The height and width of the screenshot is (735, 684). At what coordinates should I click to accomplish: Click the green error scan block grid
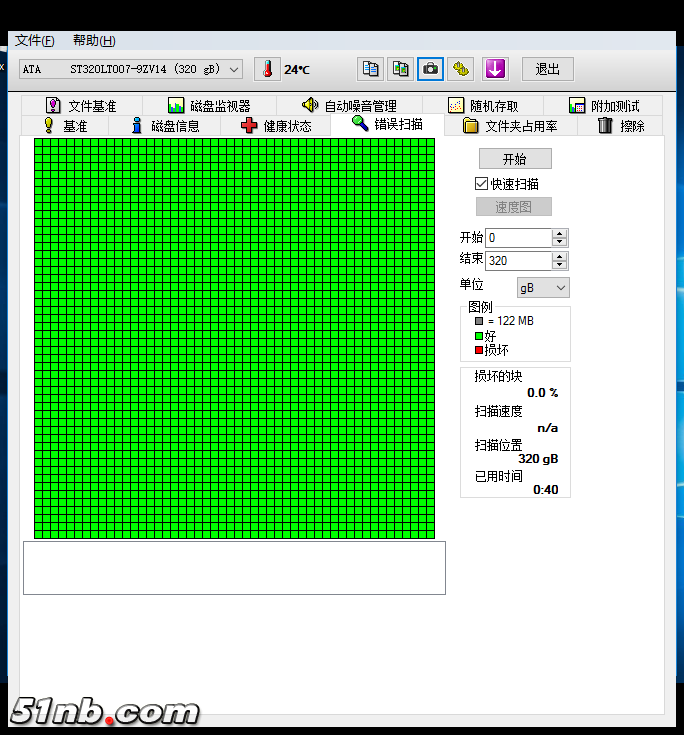pos(234,338)
